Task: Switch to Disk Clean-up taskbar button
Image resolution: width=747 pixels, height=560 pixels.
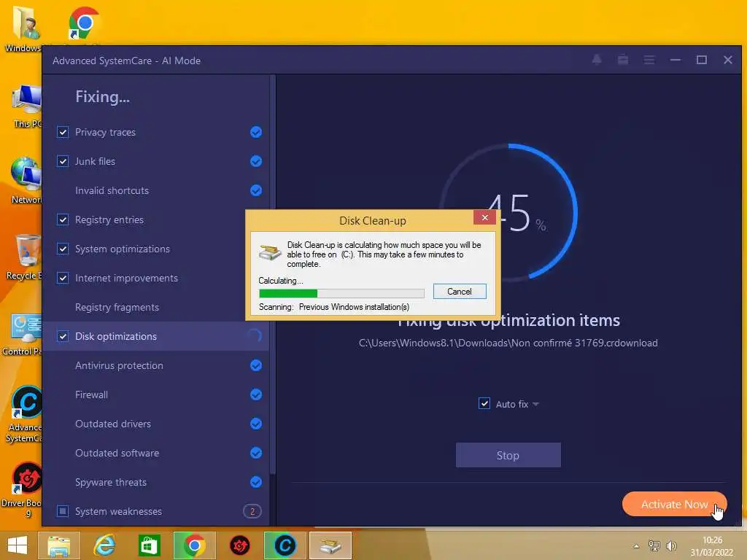Action: [330, 545]
